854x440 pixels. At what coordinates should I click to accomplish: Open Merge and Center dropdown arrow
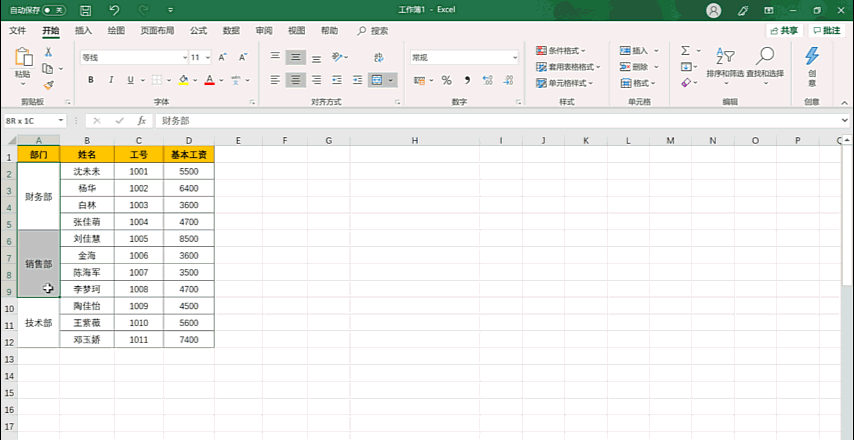click(x=391, y=80)
